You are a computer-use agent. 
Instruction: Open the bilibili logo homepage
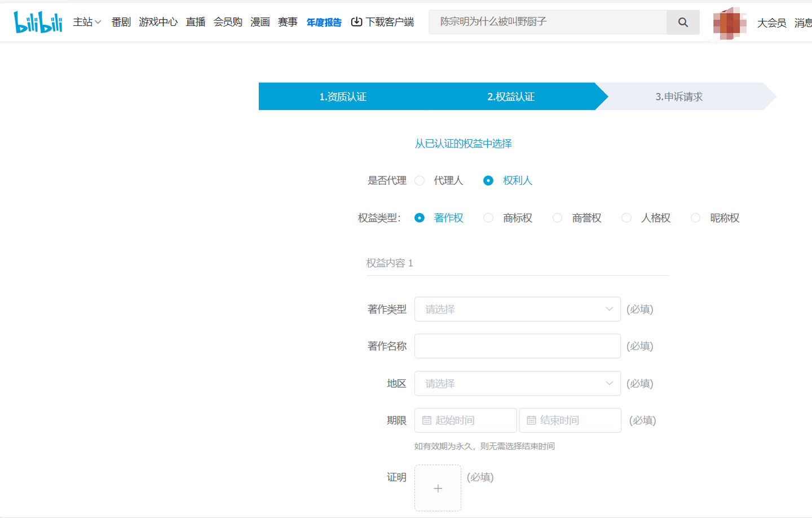(x=38, y=22)
